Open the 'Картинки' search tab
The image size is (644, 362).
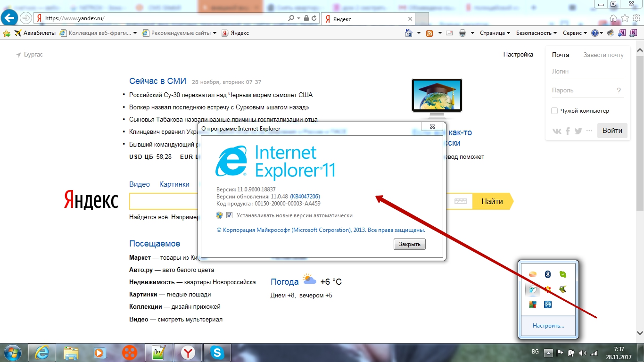click(174, 184)
